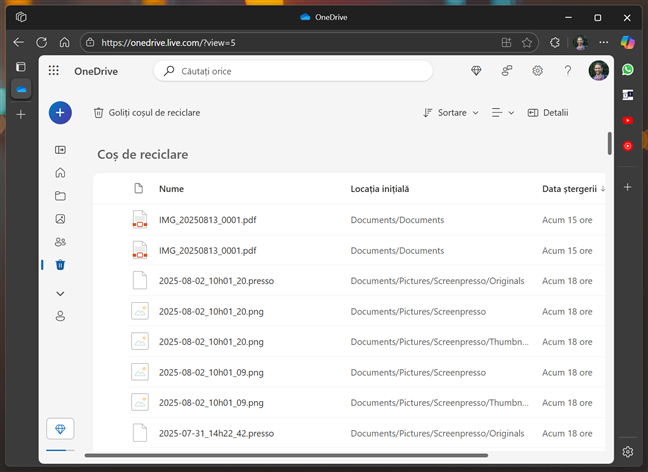
Task: Select 2025-08-02_10h01_09.png in Screenpresso/Thumbn... row
Action: 349,403
